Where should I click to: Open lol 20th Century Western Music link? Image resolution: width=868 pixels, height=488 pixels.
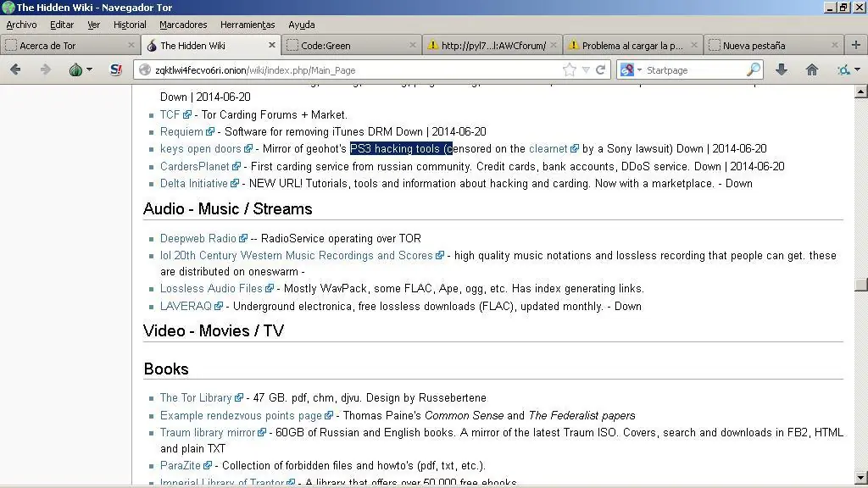tap(296, 256)
